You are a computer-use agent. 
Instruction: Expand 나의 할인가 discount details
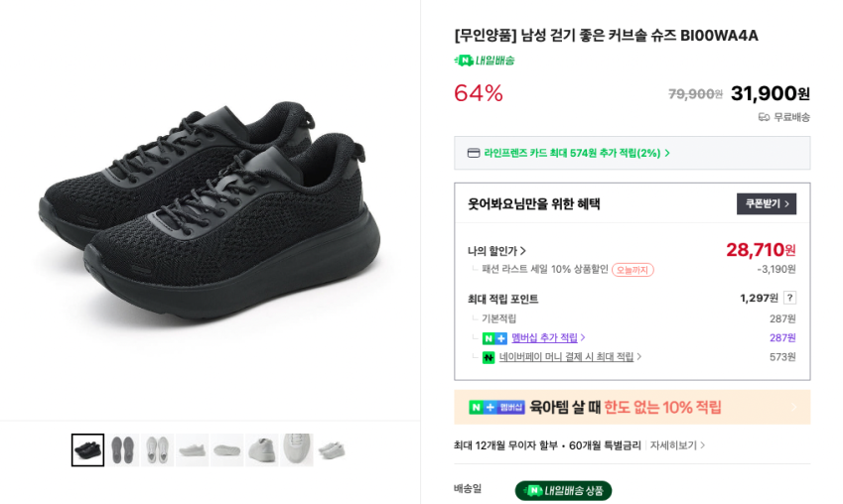click(497, 251)
